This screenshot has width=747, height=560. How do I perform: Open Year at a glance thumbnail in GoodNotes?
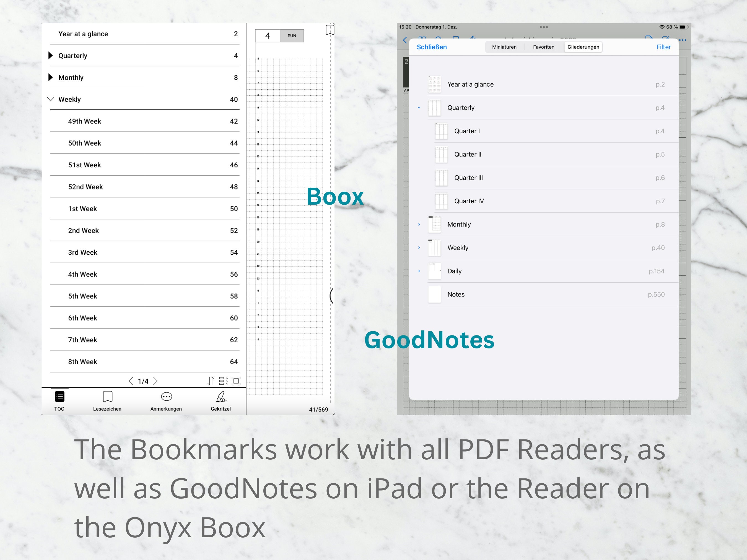pyautogui.click(x=435, y=84)
